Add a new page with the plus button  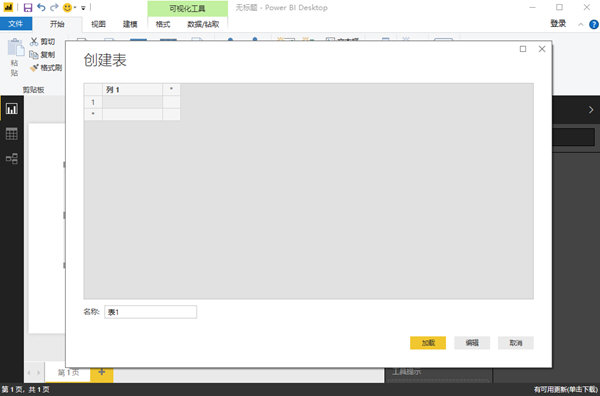[x=102, y=372]
